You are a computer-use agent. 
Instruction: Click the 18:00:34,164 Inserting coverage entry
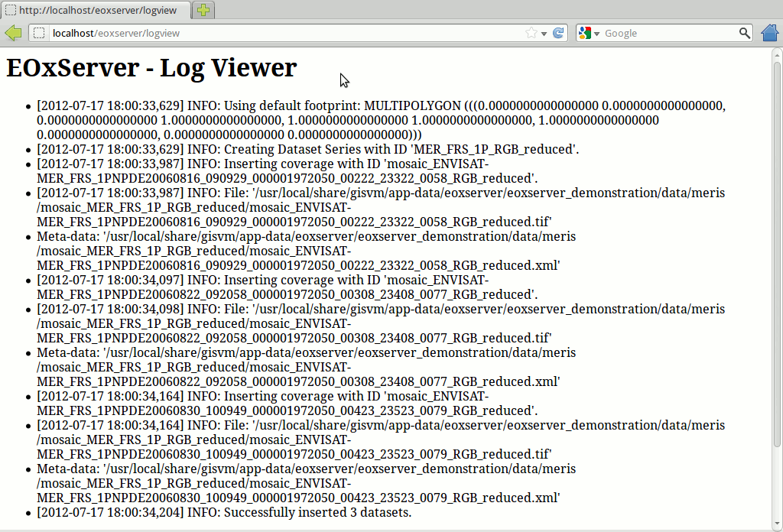[x=288, y=404]
